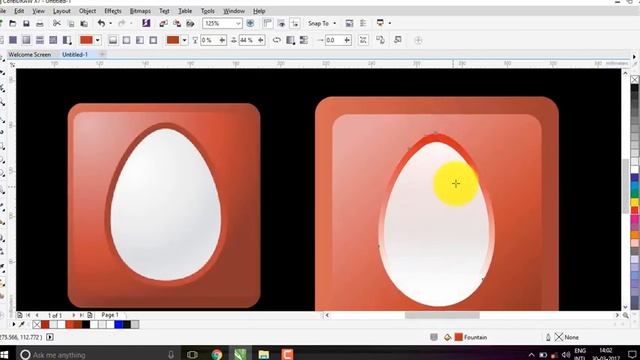Add a new document tab with plus

pos(102,54)
